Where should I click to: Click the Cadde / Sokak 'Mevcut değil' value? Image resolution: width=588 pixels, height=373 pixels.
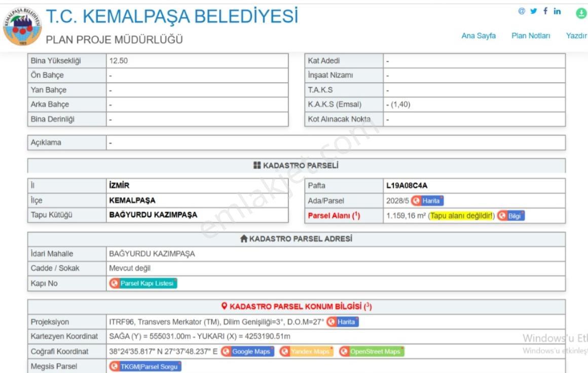click(130, 268)
